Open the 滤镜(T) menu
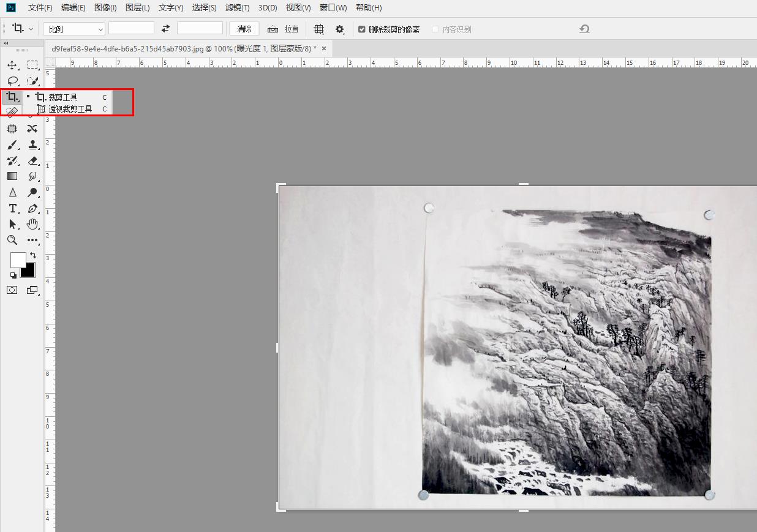This screenshot has width=757, height=532. 237,7
